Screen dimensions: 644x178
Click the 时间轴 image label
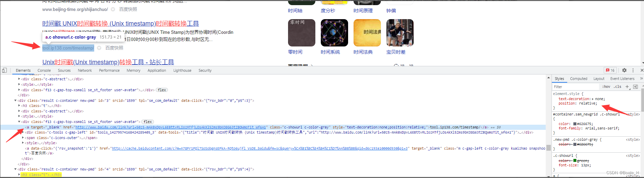tap(295, 11)
